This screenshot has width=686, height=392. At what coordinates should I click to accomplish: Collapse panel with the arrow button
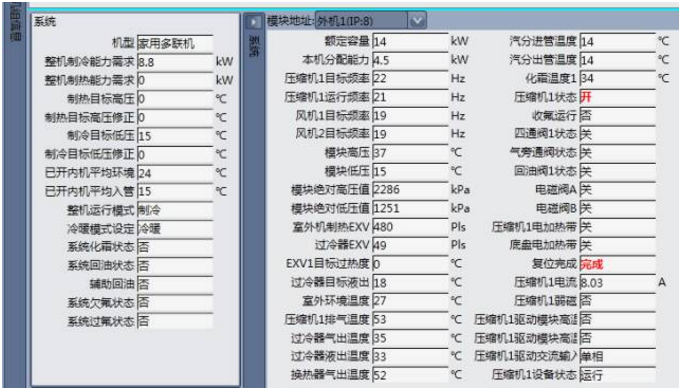[x=253, y=22]
